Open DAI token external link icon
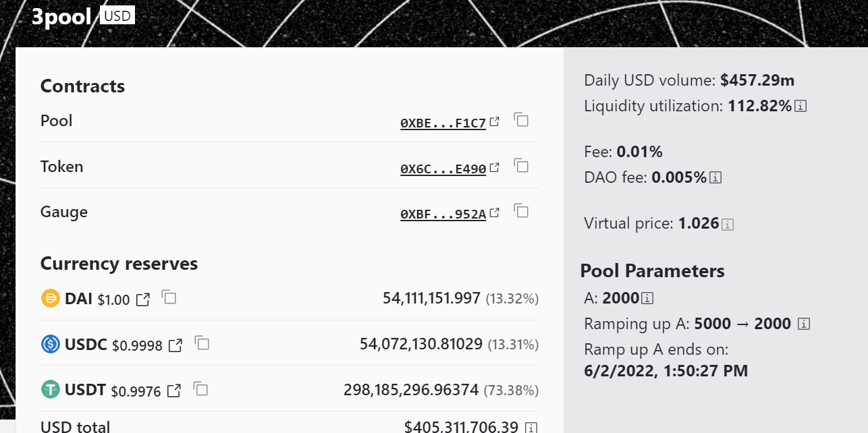Image resolution: width=868 pixels, height=433 pixels. click(143, 299)
